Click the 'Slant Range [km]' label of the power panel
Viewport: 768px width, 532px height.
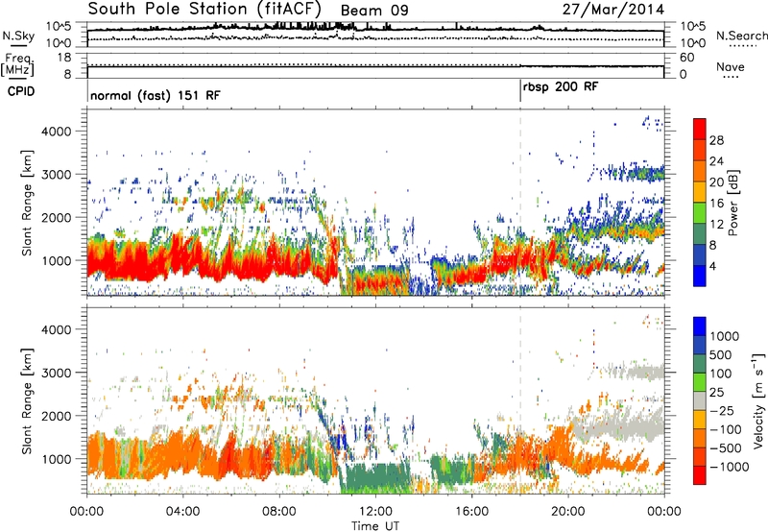pos(27,203)
